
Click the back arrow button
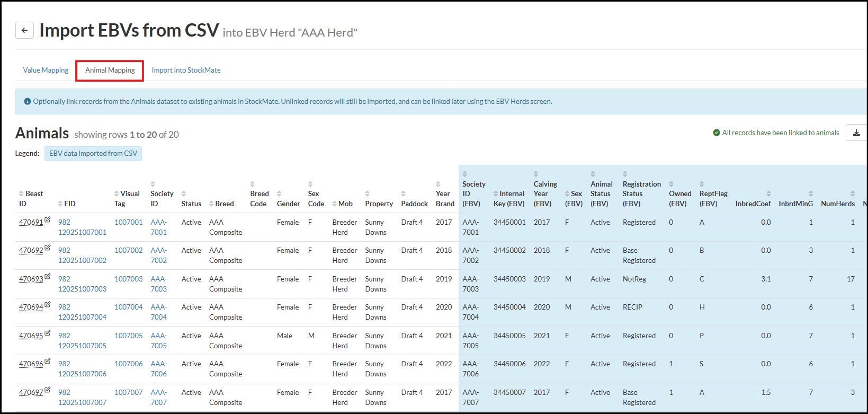click(x=24, y=30)
